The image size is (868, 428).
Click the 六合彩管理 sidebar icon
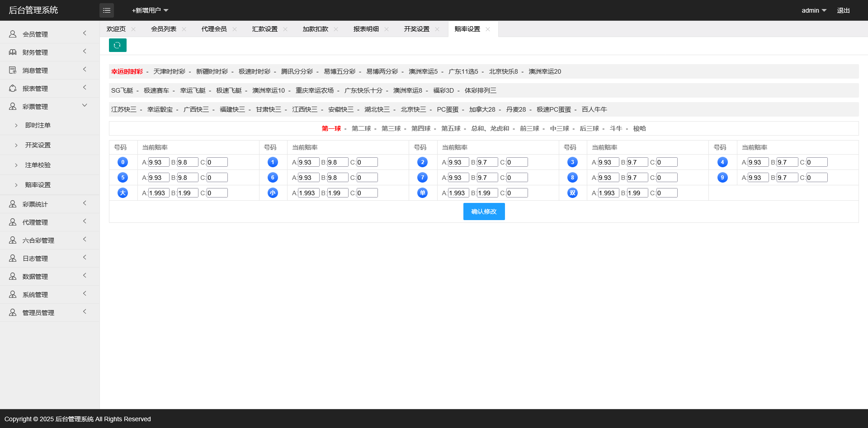click(13, 240)
